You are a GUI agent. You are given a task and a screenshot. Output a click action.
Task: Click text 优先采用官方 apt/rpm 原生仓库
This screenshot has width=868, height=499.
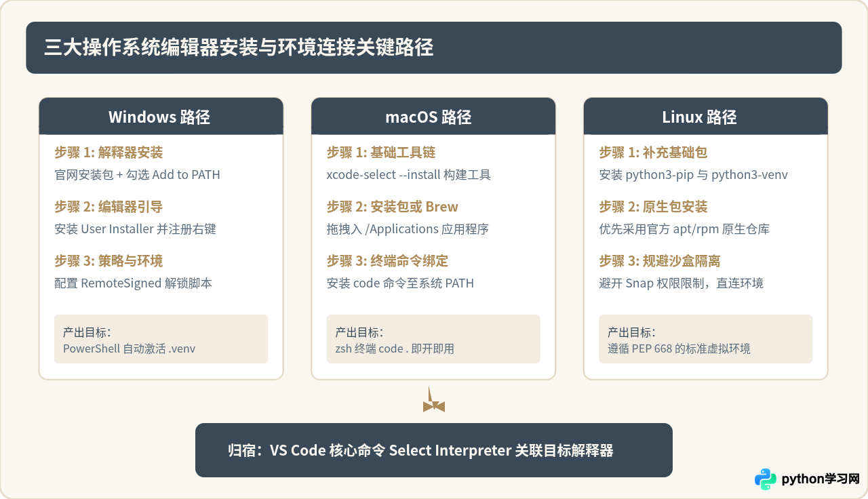click(684, 229)
